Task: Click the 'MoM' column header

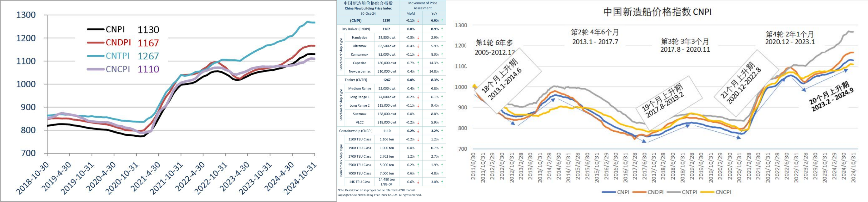Action: pos(410,13)
